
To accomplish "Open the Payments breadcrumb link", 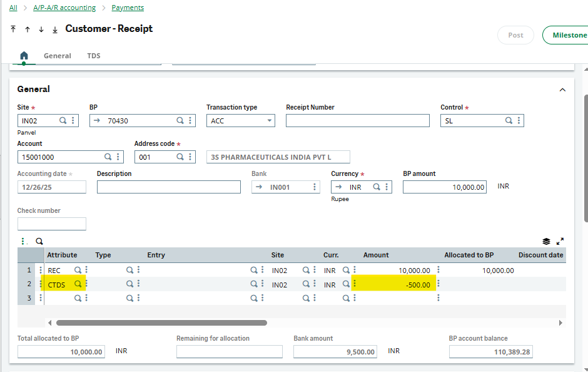I will [128, 8].
